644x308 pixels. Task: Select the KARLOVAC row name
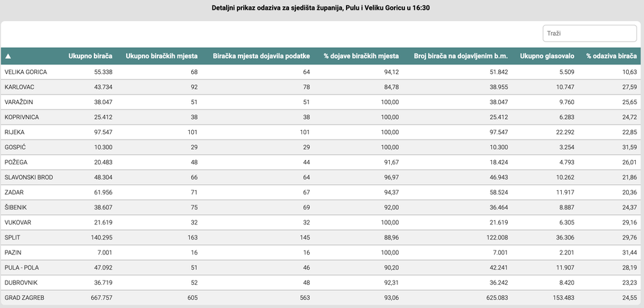19,87
